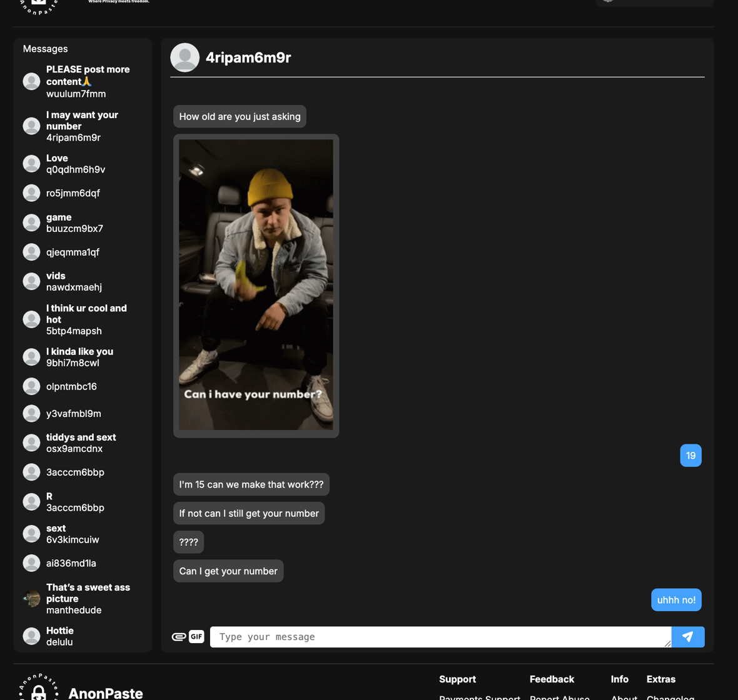Switch to the 'tiddys and sext' conversation
The image size is (738, 700).
[x=81, y=442]
